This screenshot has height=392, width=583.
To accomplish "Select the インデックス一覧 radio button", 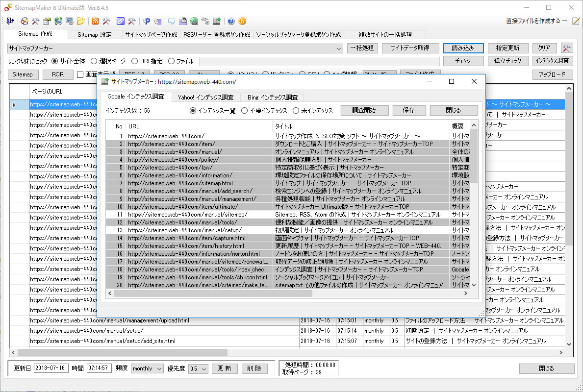I will coord(193,110).
